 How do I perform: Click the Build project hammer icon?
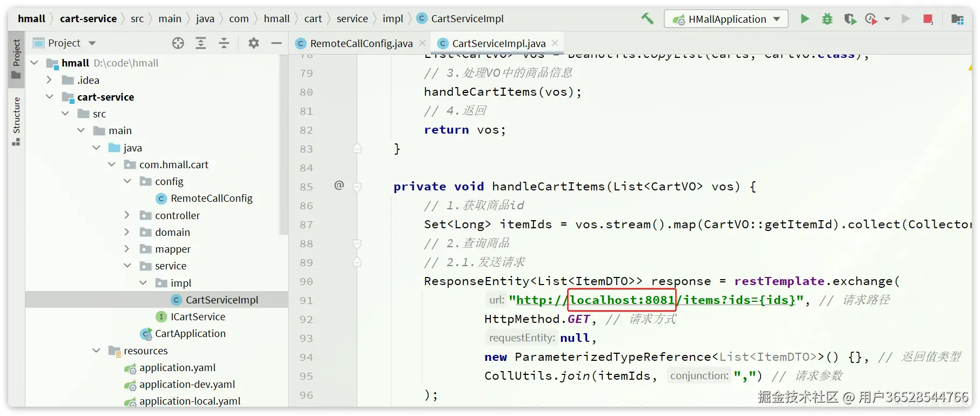click(x=647, y=19)
